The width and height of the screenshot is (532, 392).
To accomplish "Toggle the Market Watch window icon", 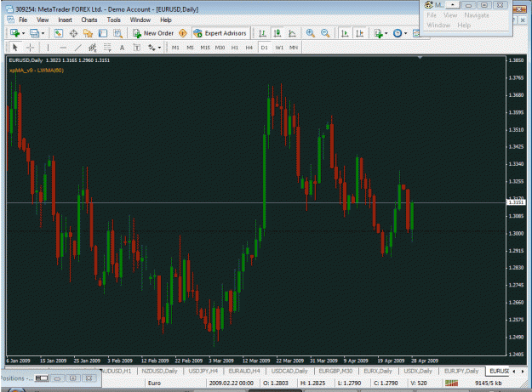I will [59, 33].
